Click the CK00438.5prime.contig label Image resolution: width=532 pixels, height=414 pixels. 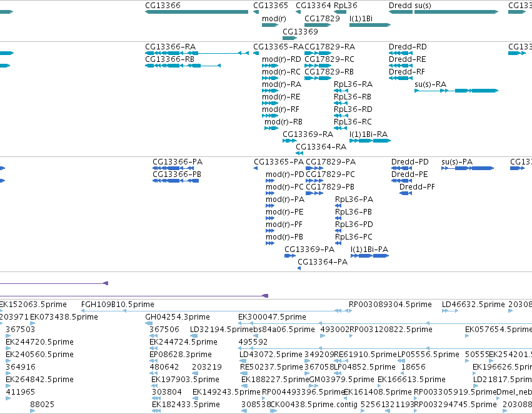(314, 405)
